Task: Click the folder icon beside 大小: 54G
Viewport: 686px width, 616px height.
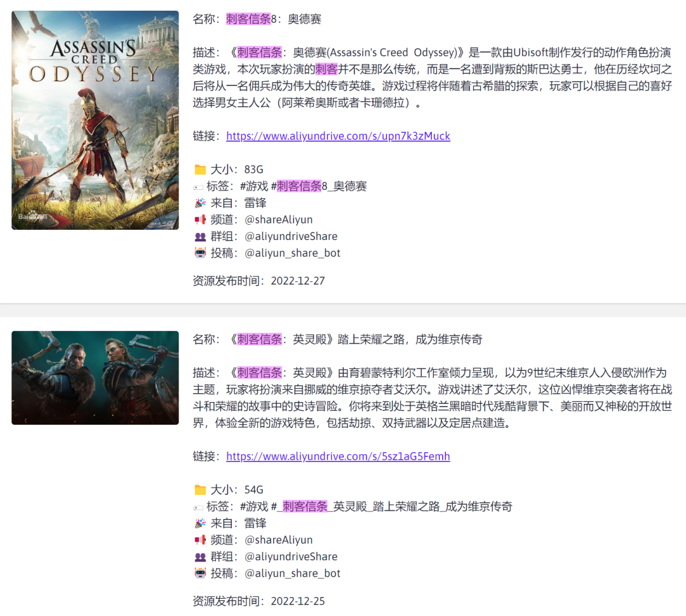Action: coord(200,490)
